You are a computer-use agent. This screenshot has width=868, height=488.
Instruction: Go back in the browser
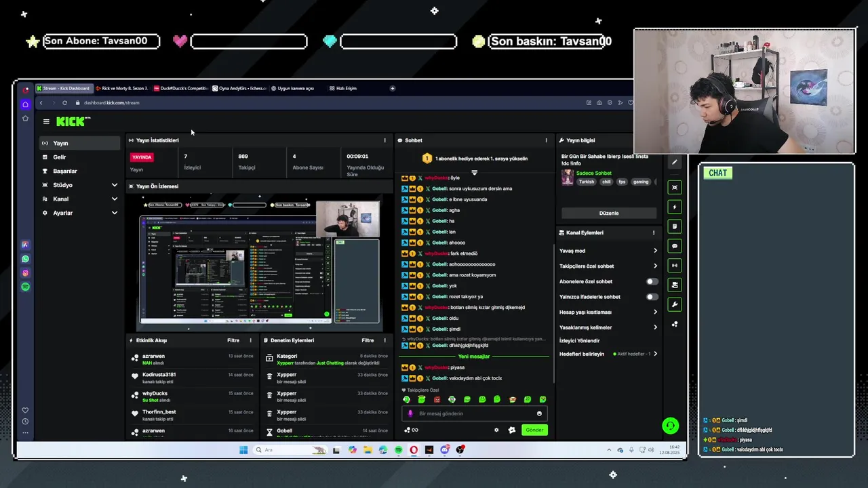(41, 103)
